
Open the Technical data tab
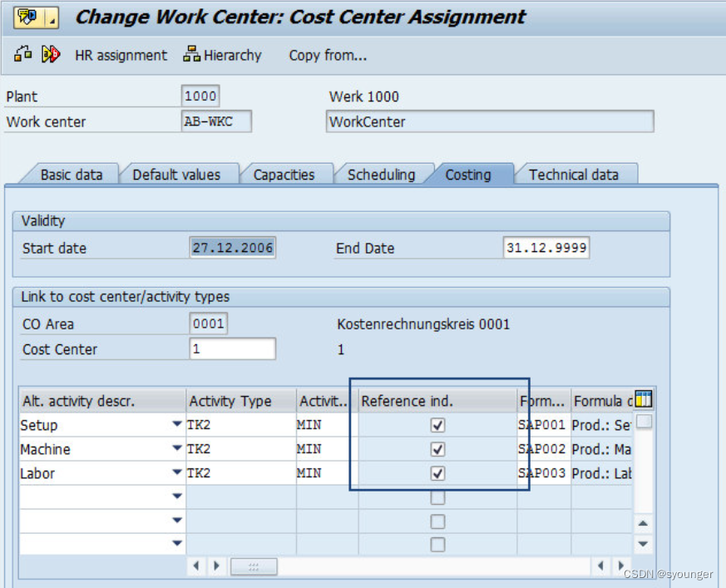pos(575,174)
